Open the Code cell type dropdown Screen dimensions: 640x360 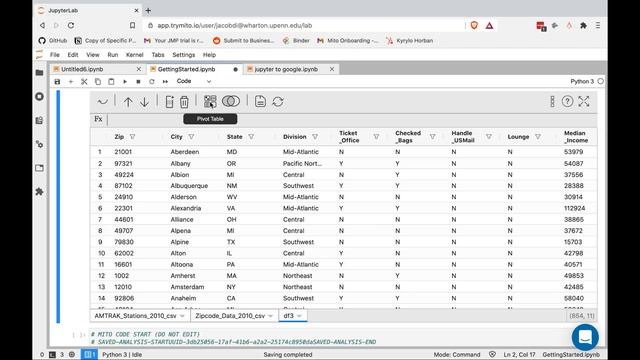click(x=194, y=81)
